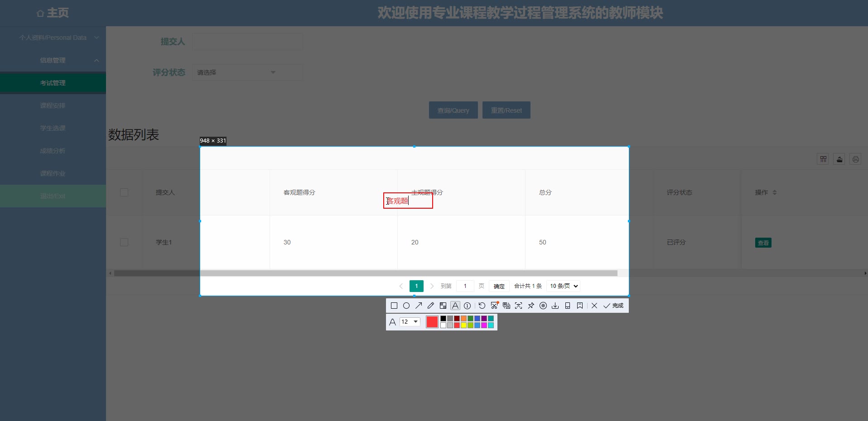This screenshot has height=421, width=868.
Task: Expand 个人资料/Personal Data menu
Action: point(53,38)
